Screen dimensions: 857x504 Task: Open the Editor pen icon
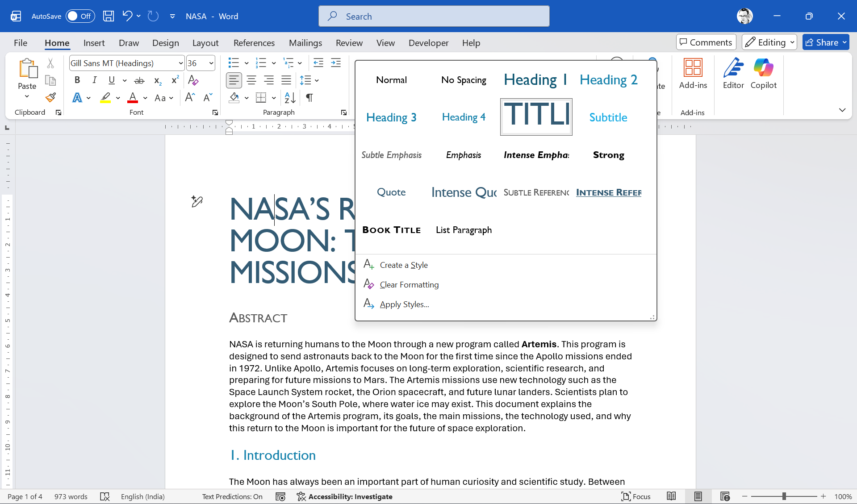pos(733,68)
